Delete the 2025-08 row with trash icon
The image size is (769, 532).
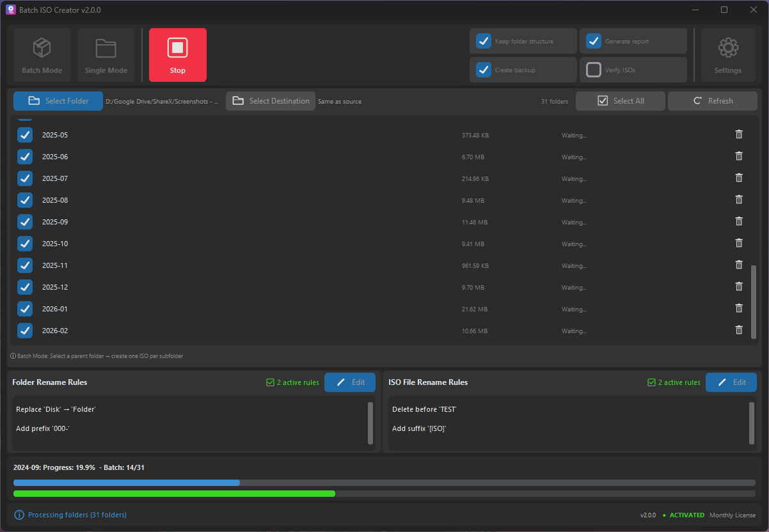tap(739, 199)
